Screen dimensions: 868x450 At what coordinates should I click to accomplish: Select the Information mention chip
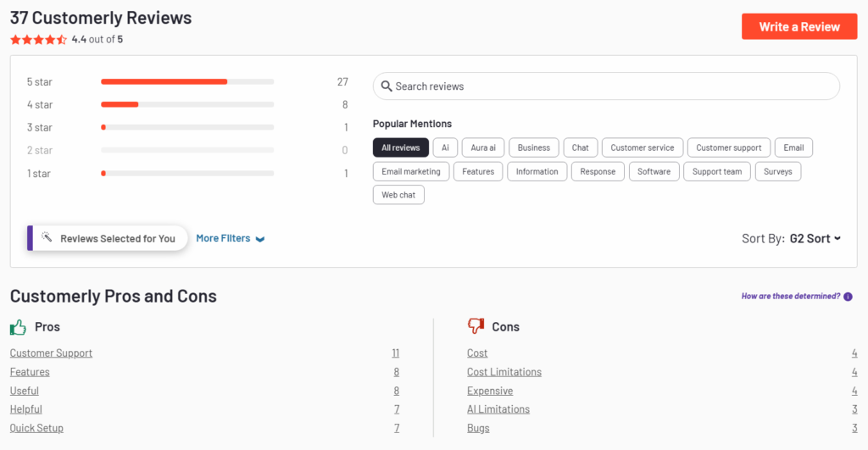tap(537, 171)
